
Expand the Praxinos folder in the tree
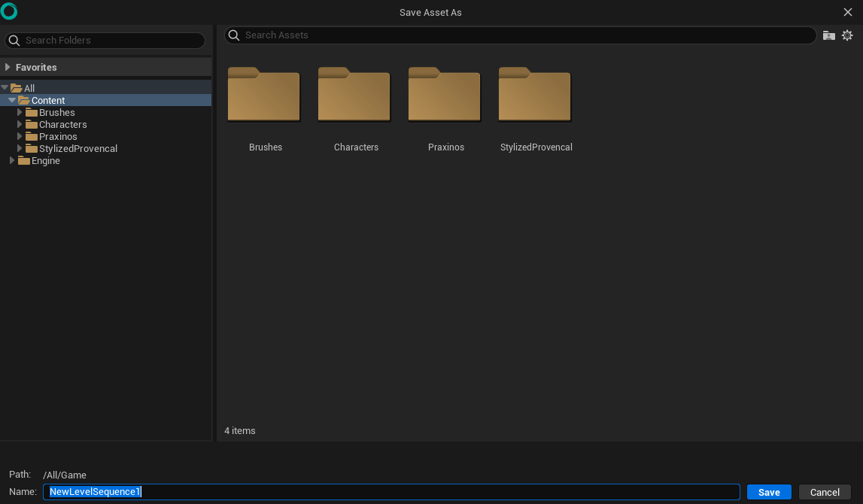pos(19,136)
